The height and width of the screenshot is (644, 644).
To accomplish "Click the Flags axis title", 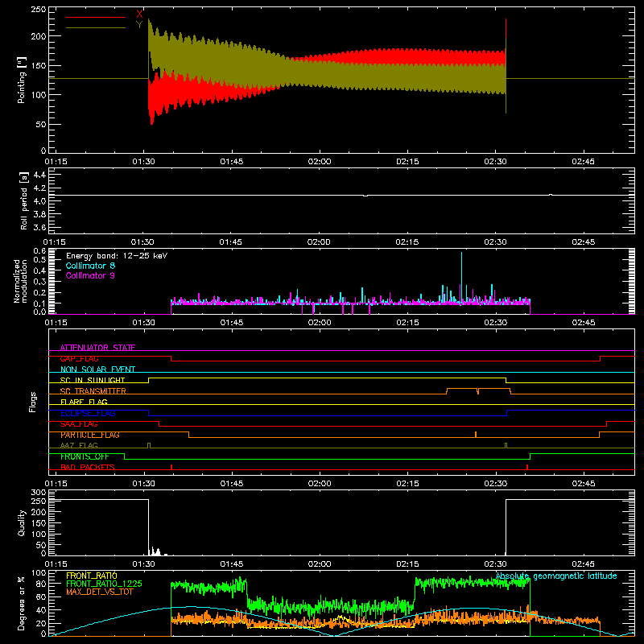I will point(32,402).
